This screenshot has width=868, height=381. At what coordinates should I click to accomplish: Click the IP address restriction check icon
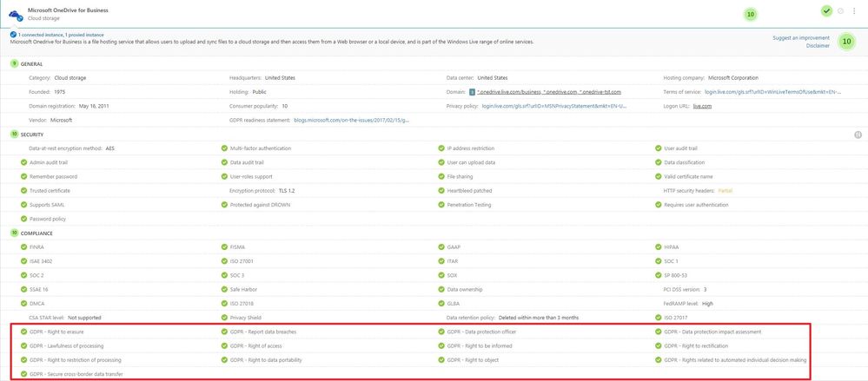tap(441, 148)
